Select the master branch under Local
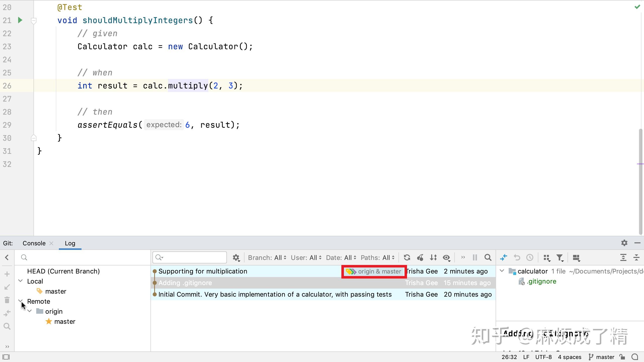Image resolution: width=644 pixels, height=362 pixels. (x=56, y=291)
